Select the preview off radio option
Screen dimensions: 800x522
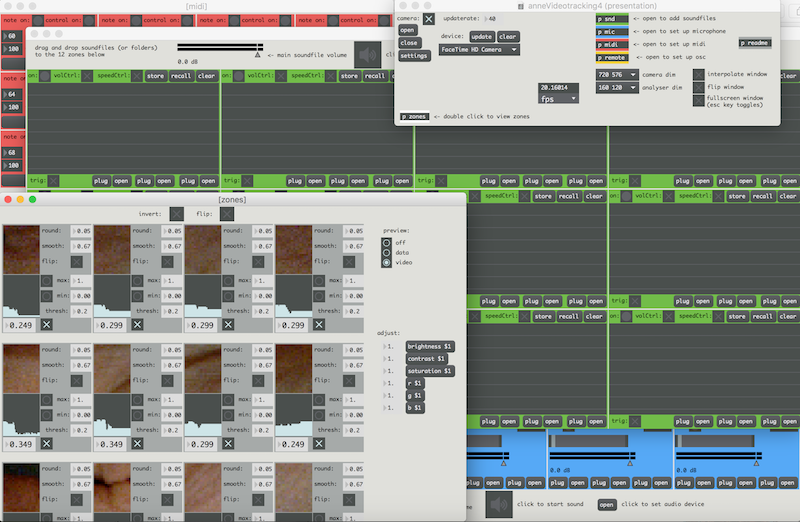387,243
